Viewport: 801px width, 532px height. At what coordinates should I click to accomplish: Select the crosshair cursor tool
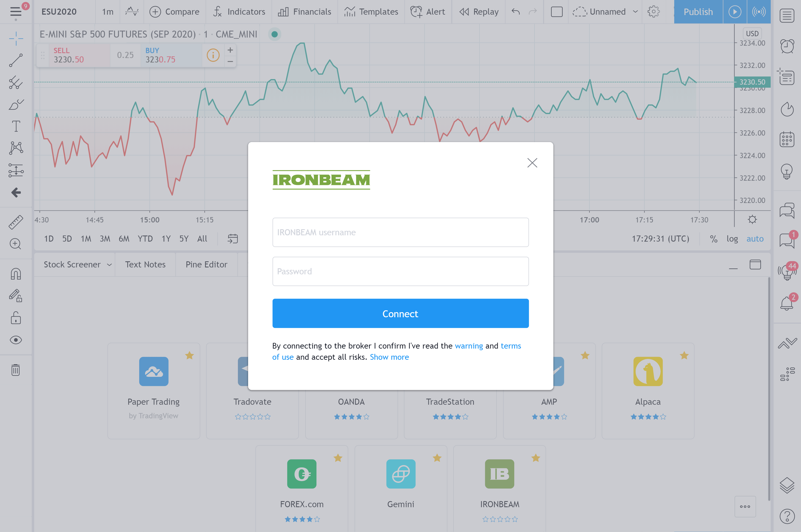coord(16,38)
